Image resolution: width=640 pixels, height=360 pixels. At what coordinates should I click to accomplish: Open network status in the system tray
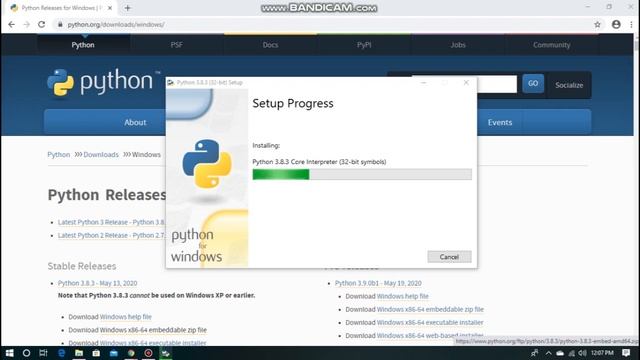tap(571, 353)
